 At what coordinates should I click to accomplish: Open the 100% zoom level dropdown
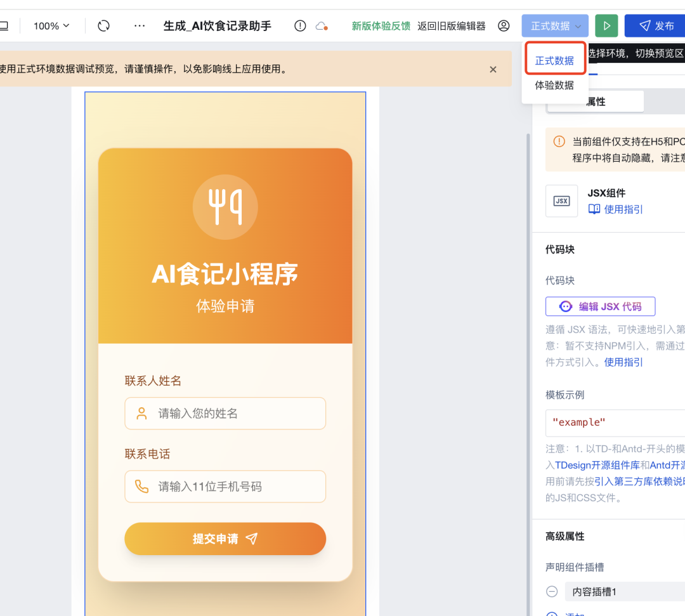51,25
